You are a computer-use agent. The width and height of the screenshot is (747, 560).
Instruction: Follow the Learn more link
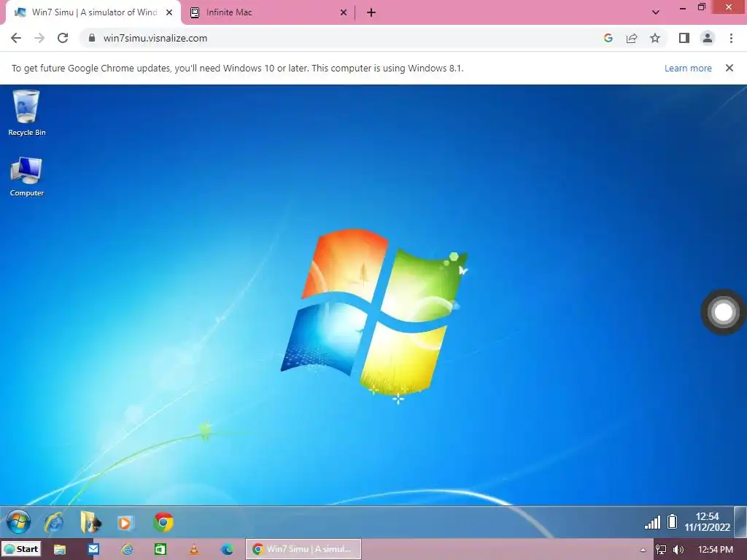pos(688,68)
